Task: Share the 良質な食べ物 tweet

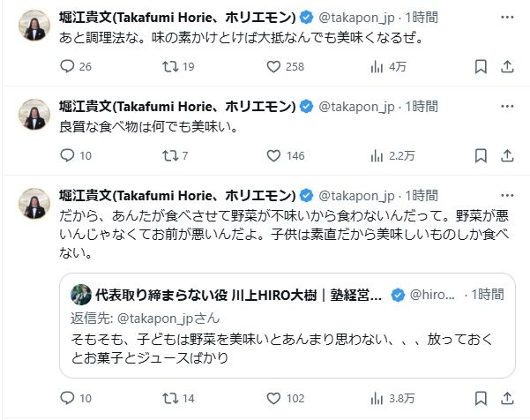Action: (x=507, y=155)
